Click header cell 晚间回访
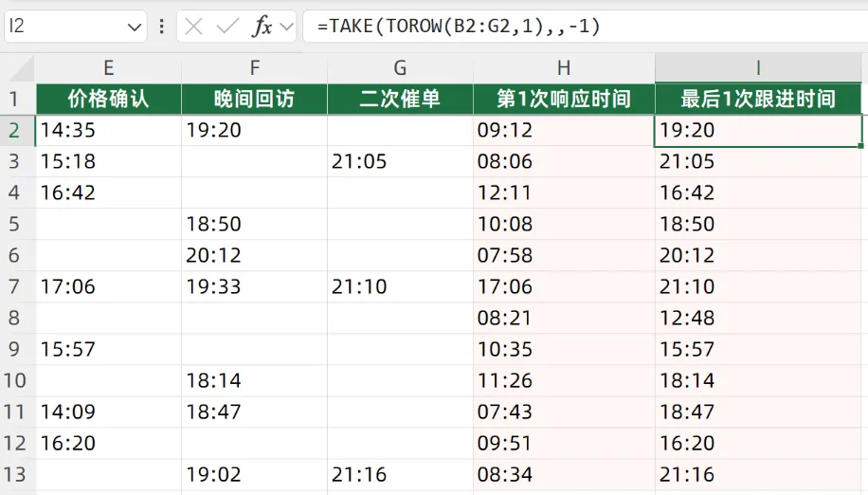 click(254, 100)
